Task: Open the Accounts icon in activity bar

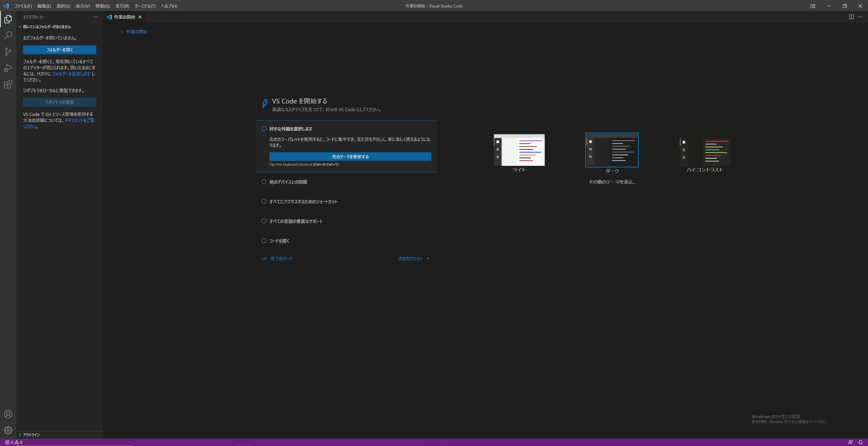Action: [x=8, y=414]
